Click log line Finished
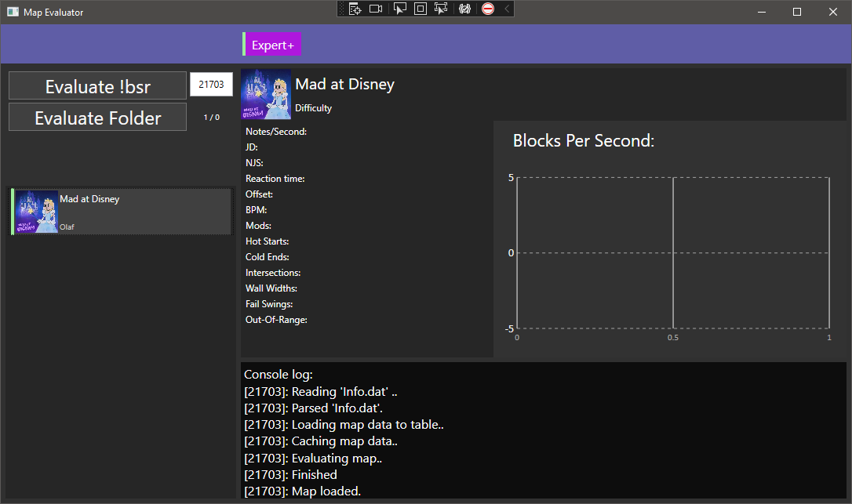 pyautogui.click(x=291, y=475)
